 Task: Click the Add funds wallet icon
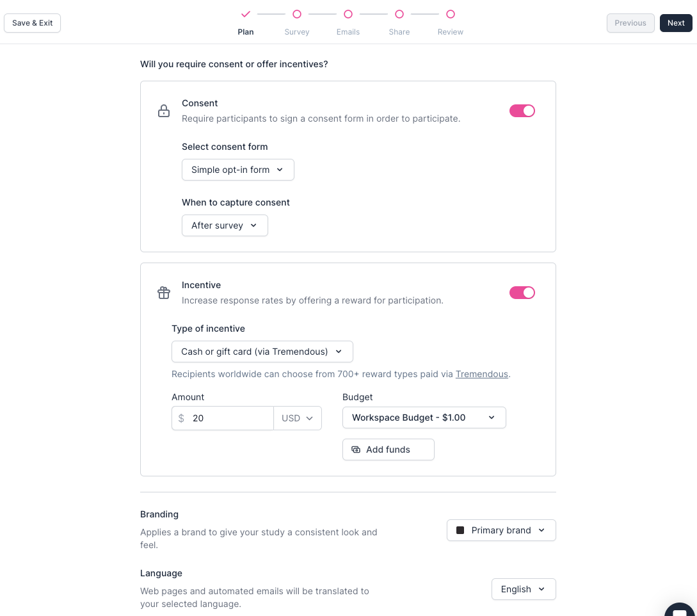[x=356, y=450]
